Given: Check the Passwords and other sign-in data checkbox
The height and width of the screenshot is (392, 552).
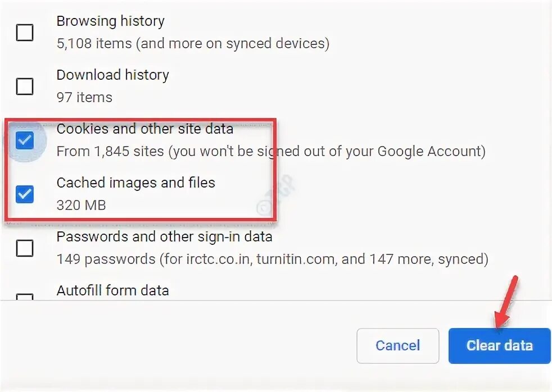Looking at the screenshot, I should point(25,248).
